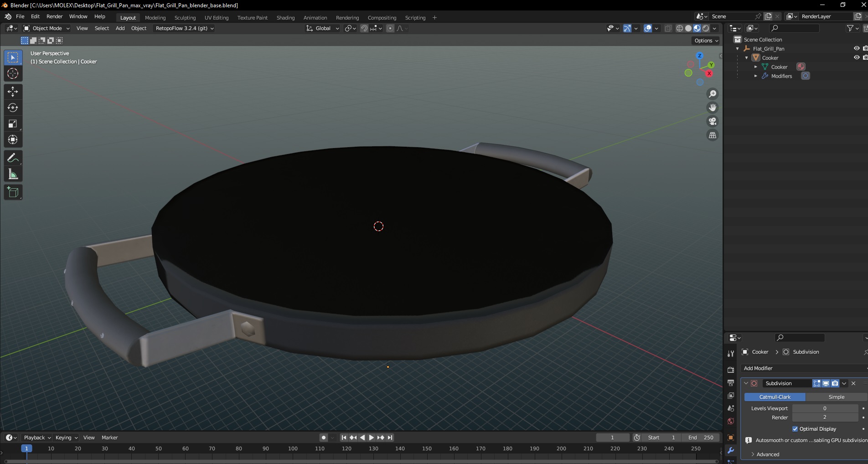Select the Transform tool
This screenshot has width=868, height=464.
(13, 139)
